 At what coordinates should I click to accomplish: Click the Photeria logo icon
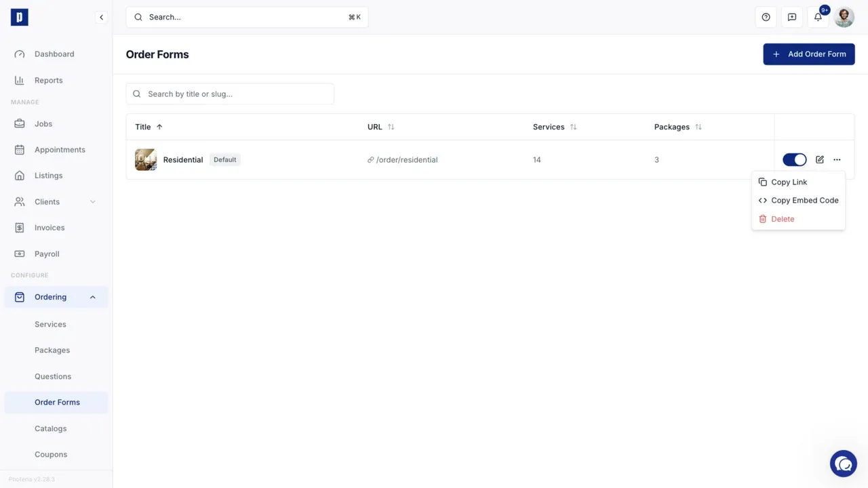19,17
